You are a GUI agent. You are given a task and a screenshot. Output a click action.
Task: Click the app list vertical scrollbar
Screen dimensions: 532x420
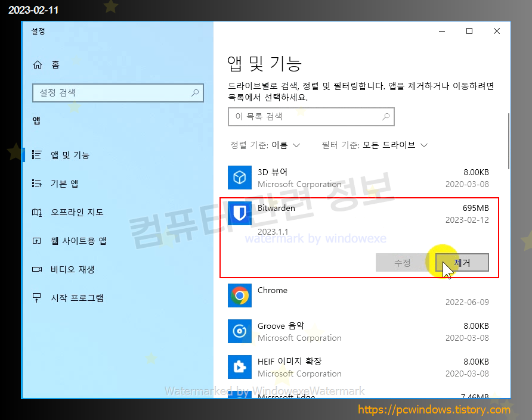(x=508, y=141)
